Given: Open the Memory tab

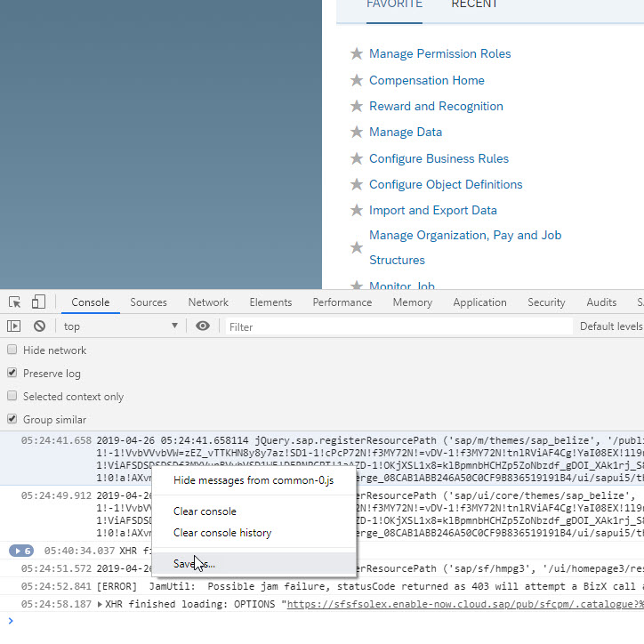Looking at the screenshot, I should (413, 302).
